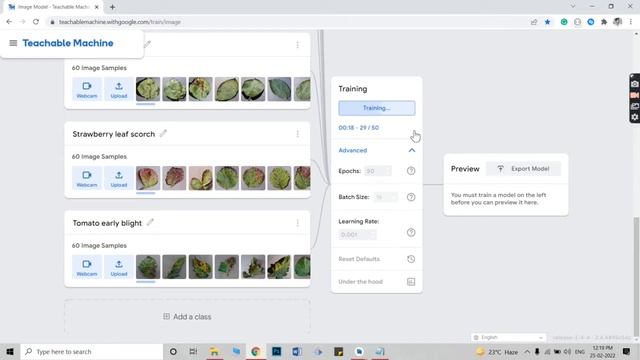The image size is (640, 360).
Task: Click the Epochs number field
Action: click(x=378, y=171)
